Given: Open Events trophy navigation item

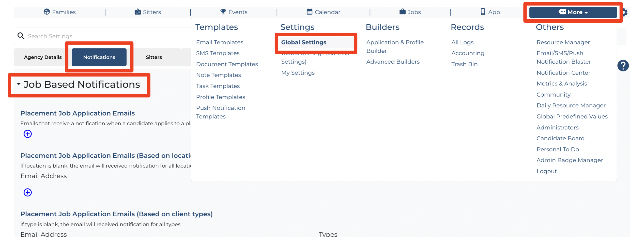Looking at the screenshot, I should (x=234, y=12).
